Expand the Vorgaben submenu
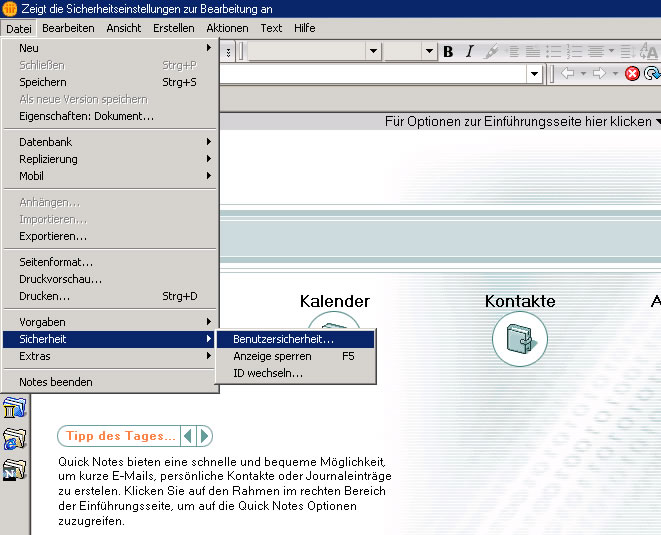 point(110,322)
